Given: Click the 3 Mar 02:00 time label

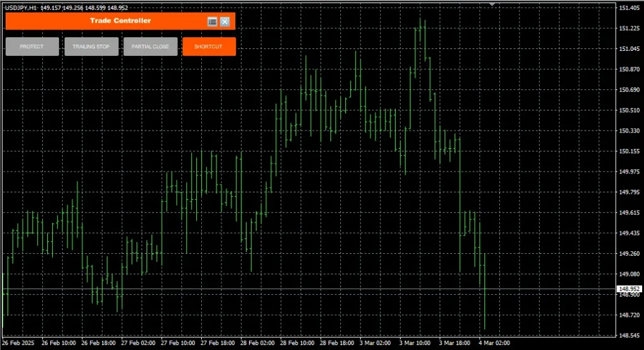Looking at the screenshot, I should coord(375,343).
